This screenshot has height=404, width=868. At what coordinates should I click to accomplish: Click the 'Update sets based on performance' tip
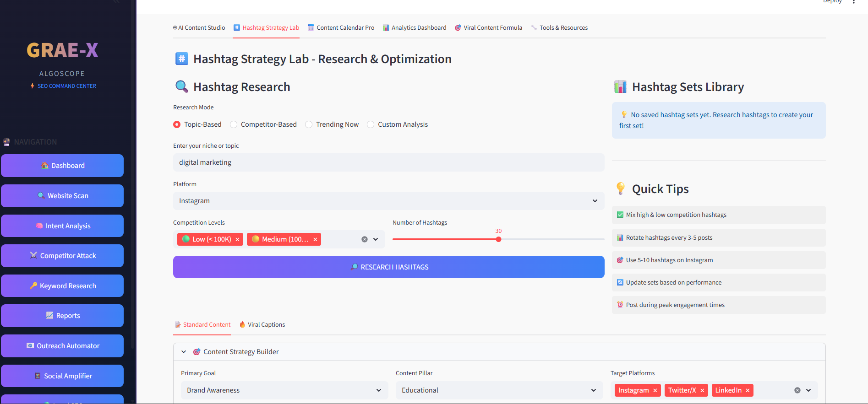(719, 283)
